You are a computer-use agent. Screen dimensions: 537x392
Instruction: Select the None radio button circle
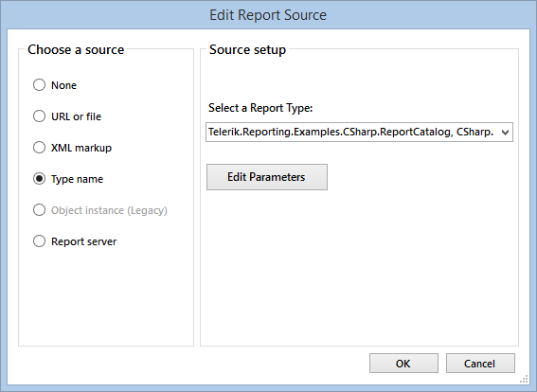click(x=39, y=85)
